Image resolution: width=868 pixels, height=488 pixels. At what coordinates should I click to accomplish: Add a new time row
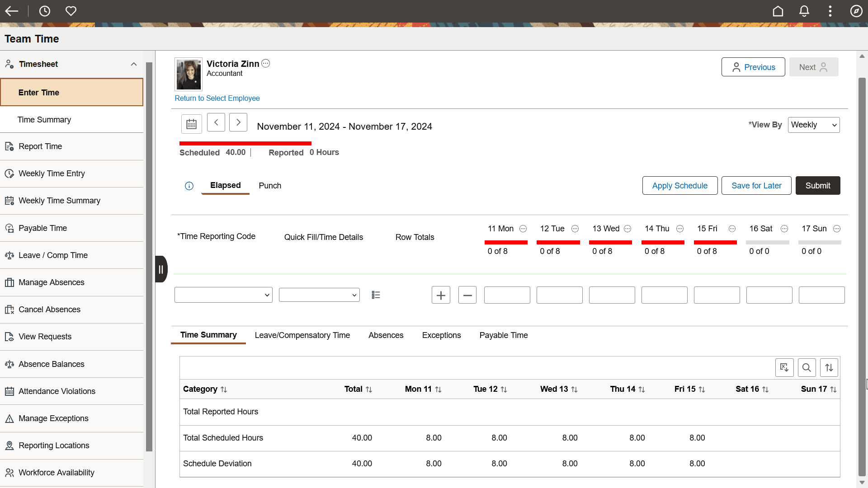(441, 295)
